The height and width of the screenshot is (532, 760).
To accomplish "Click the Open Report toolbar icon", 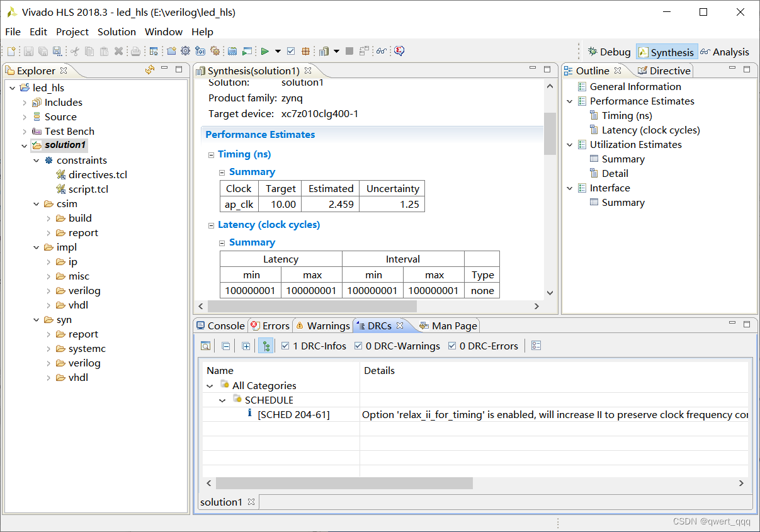I will [324, 51].
